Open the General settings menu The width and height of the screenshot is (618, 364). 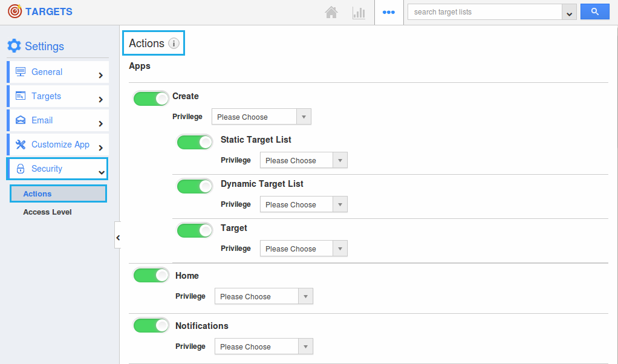[58, 72]
